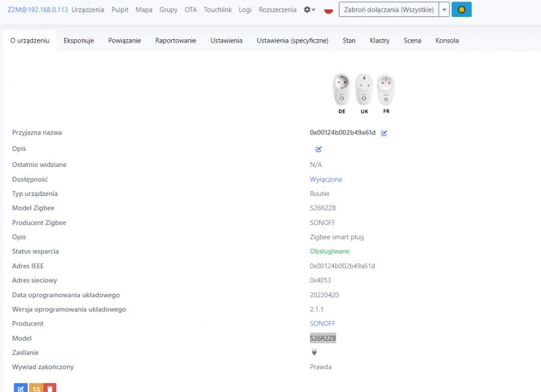
Task: Switch to the Klastry tab
Action: pos(379,41)
